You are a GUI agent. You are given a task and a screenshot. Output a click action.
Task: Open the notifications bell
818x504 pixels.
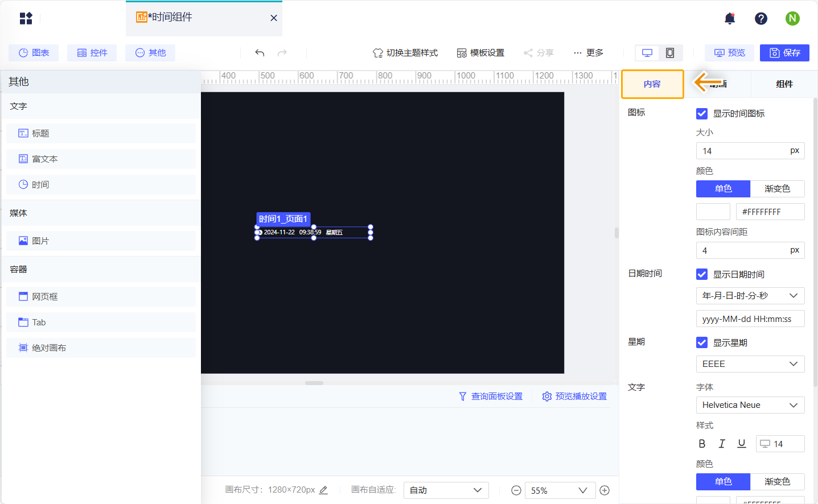pos(730,19)
